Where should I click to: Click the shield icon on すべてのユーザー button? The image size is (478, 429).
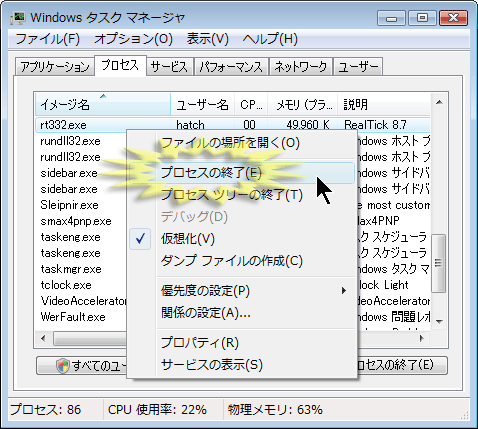click(x=63, y=366)
